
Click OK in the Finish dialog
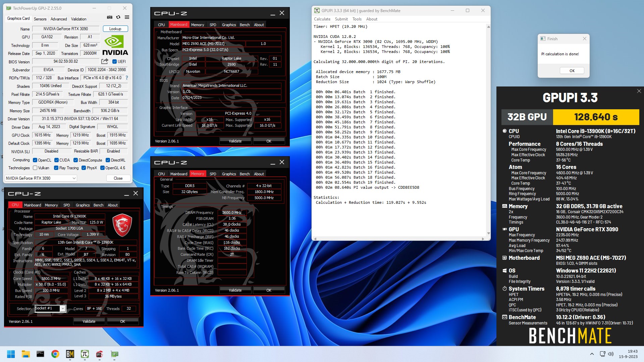(x=572, y=71)
